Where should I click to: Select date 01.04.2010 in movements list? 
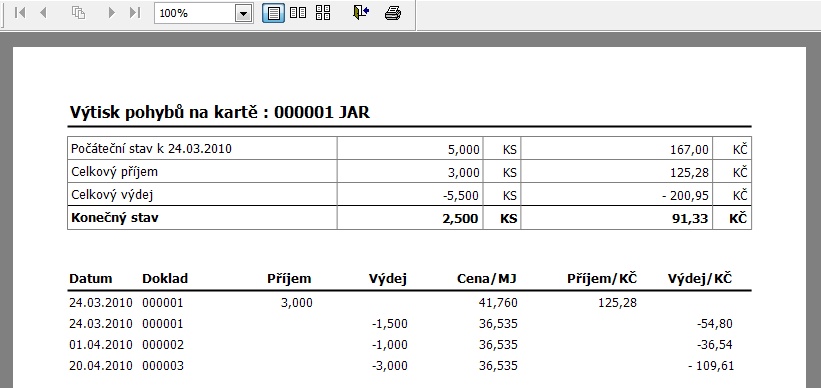click(x=101, y=345)
